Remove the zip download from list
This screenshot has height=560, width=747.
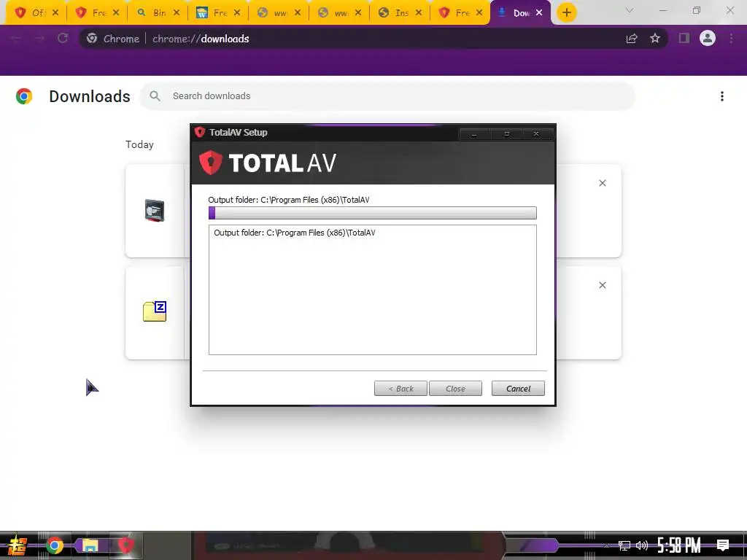pyautogui.click(x=602, y=285)
